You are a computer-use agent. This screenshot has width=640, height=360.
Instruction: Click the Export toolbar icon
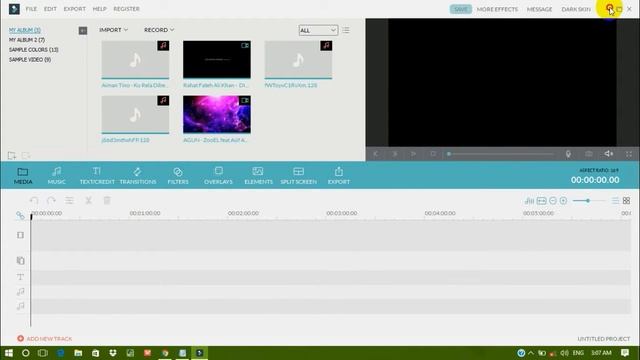(339, 176)
